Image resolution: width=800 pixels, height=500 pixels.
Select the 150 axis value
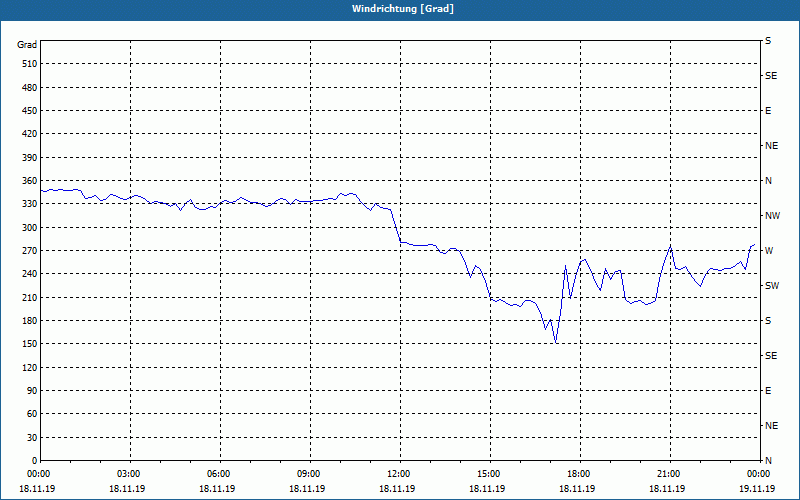click(30, 344)
